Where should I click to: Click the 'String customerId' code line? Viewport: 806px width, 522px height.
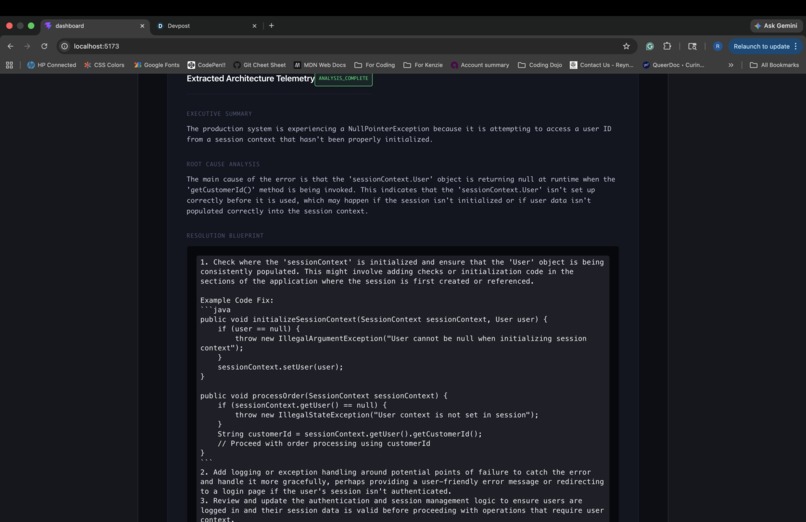pyautogui.click(x=350, y=434)
